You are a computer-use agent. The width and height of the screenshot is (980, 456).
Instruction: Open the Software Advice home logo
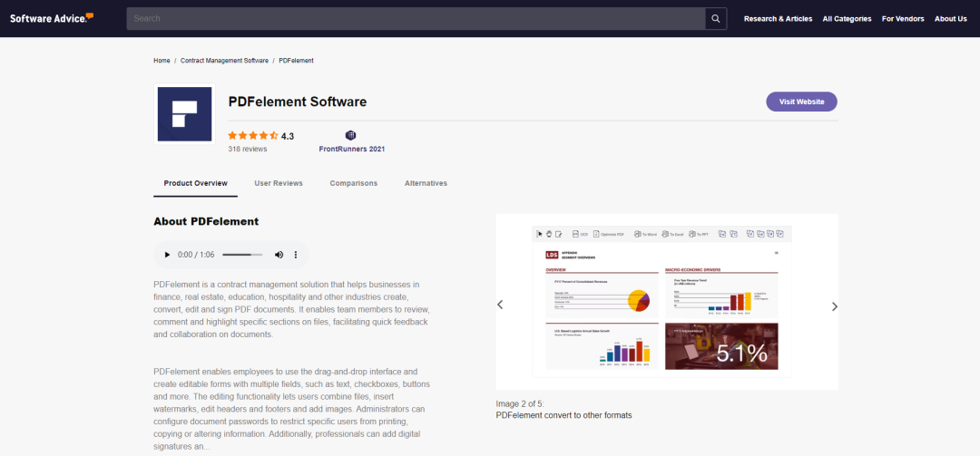coord(52,18)
